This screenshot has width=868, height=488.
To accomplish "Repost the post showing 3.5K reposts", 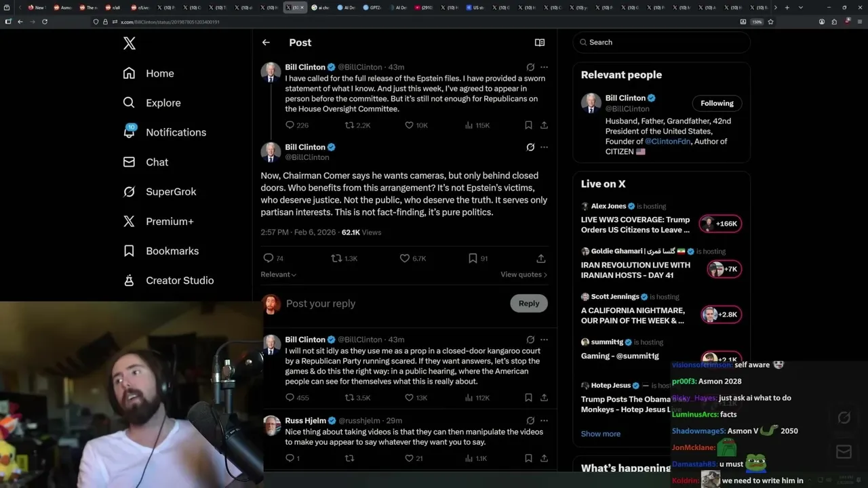I will click(x=357, y=398).
